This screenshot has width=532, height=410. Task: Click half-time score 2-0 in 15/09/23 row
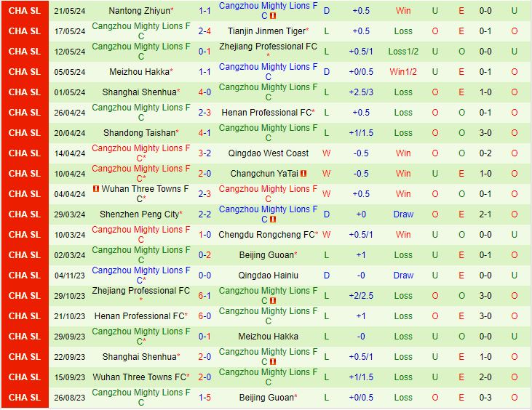tap(485, 377)
